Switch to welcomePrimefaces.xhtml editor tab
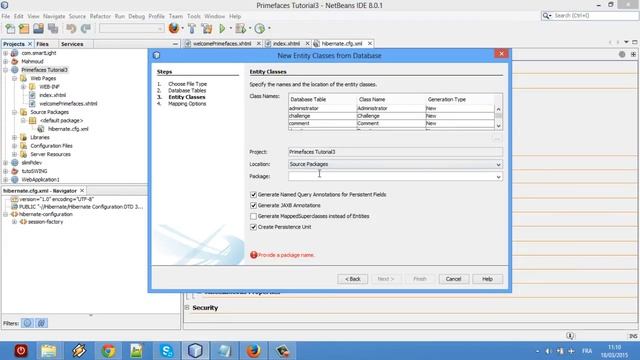This screenshot has height=360, width=640. (x=222, y=43)
